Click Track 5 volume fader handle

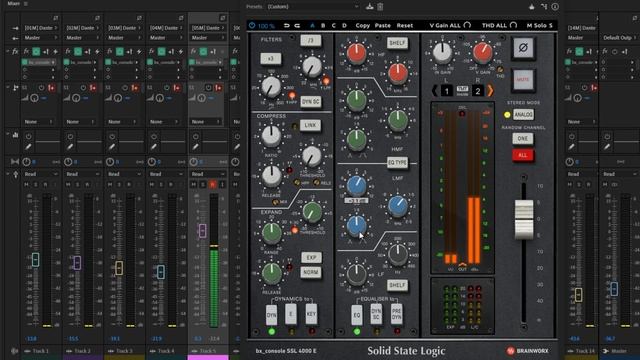(x=202, y=231)
